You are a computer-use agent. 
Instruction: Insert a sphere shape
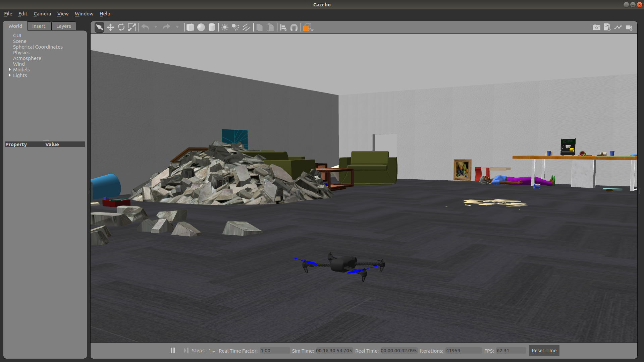[x=201, y=27]
